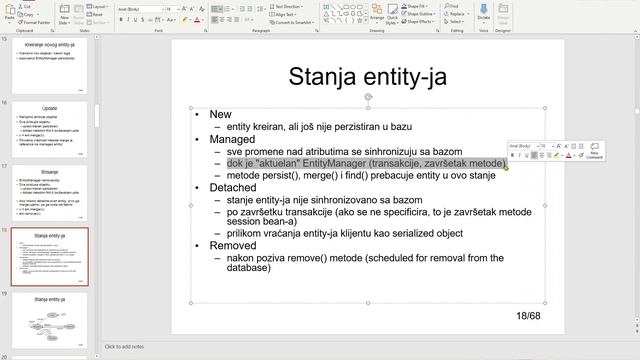
Task: Click to add notes field
Action: [124, 347]
